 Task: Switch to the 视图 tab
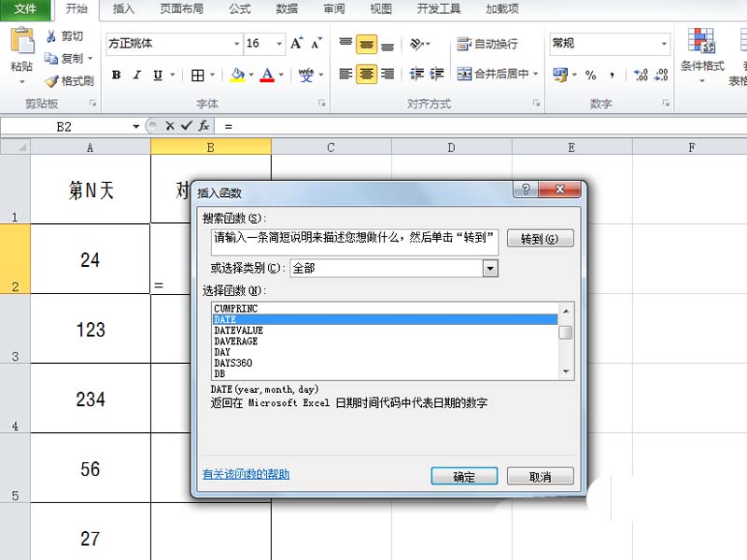pos(381,9)
